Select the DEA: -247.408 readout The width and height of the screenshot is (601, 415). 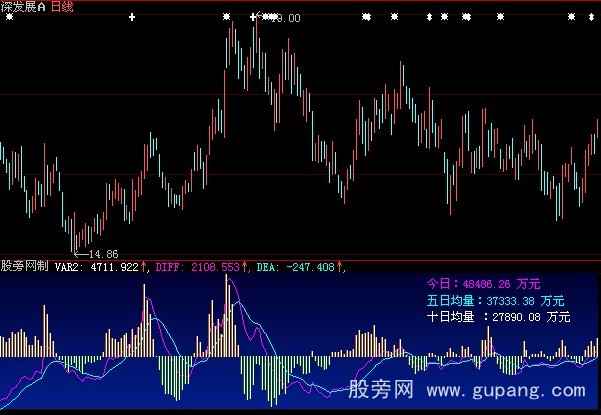pyautogui.click(x=296, y=267)
